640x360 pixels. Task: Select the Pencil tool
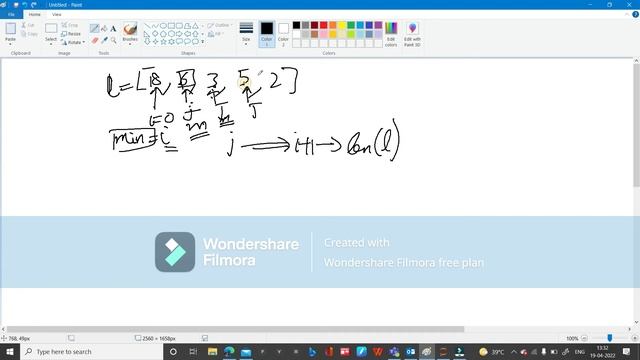tap(94, 29)
